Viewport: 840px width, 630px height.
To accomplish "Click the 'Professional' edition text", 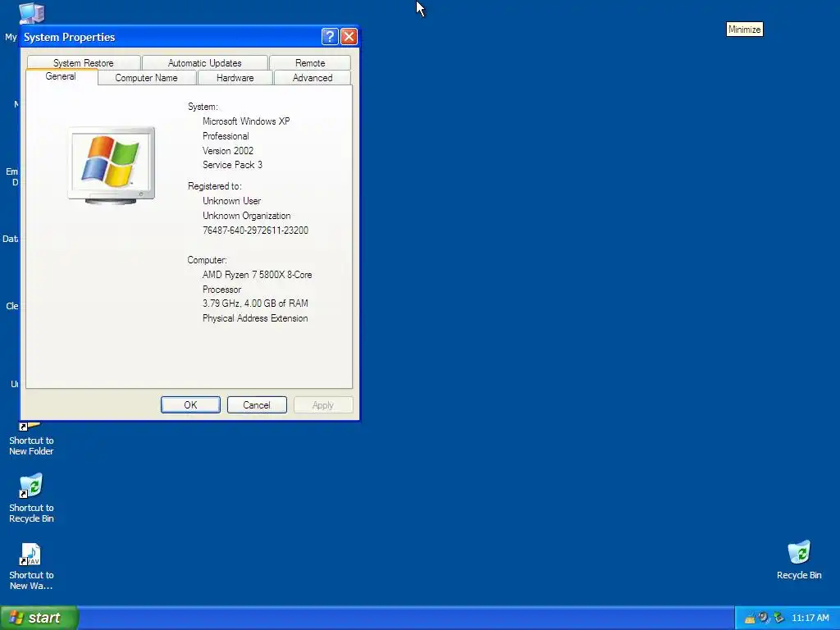I will (x=226, y=136).
